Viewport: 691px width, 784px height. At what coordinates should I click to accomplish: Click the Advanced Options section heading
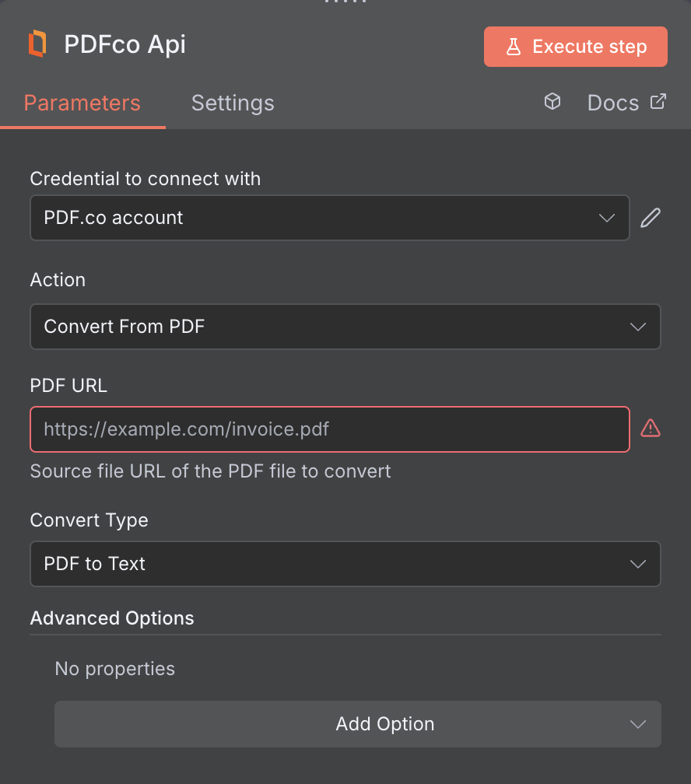pyautogui.click(x=111, y=618)
